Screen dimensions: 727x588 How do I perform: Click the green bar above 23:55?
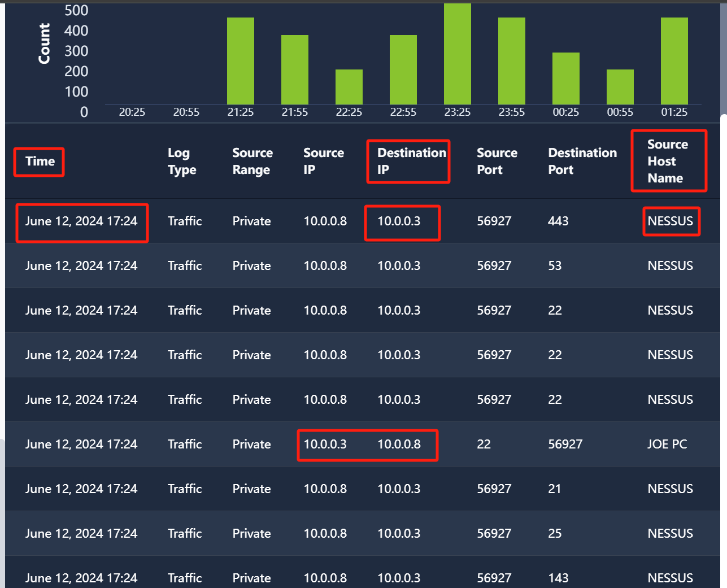pyautogui.click(x=512, y=61)
